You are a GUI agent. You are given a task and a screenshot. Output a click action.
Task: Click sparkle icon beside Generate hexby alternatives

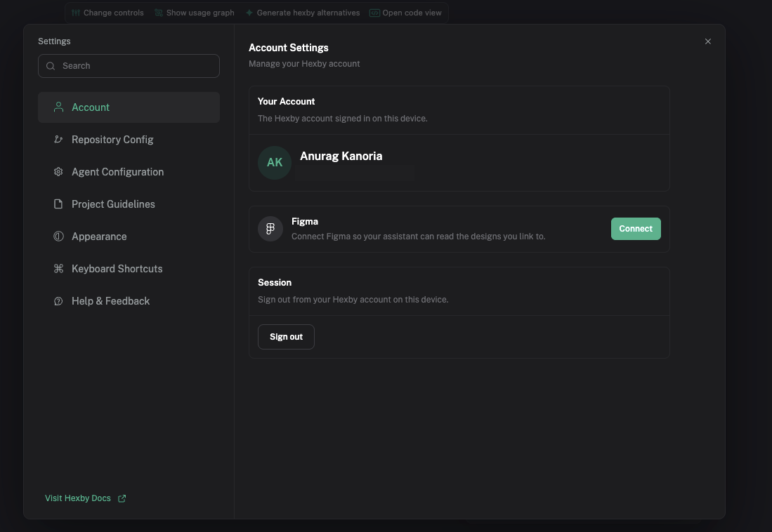click(x=249, y=13)
